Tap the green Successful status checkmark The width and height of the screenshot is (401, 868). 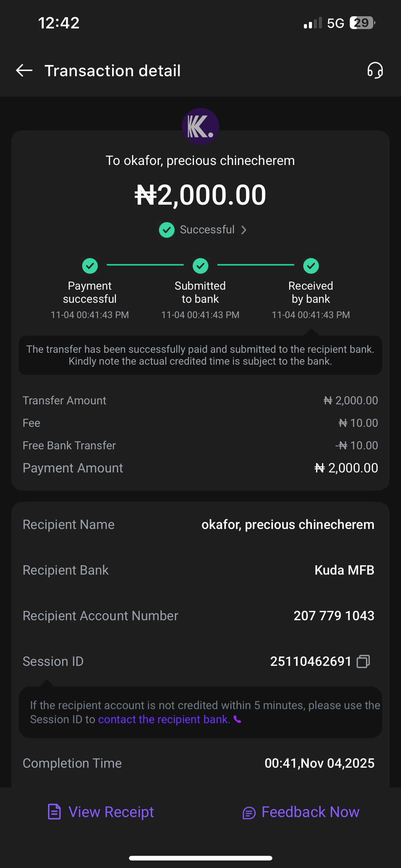coord(167,230)
